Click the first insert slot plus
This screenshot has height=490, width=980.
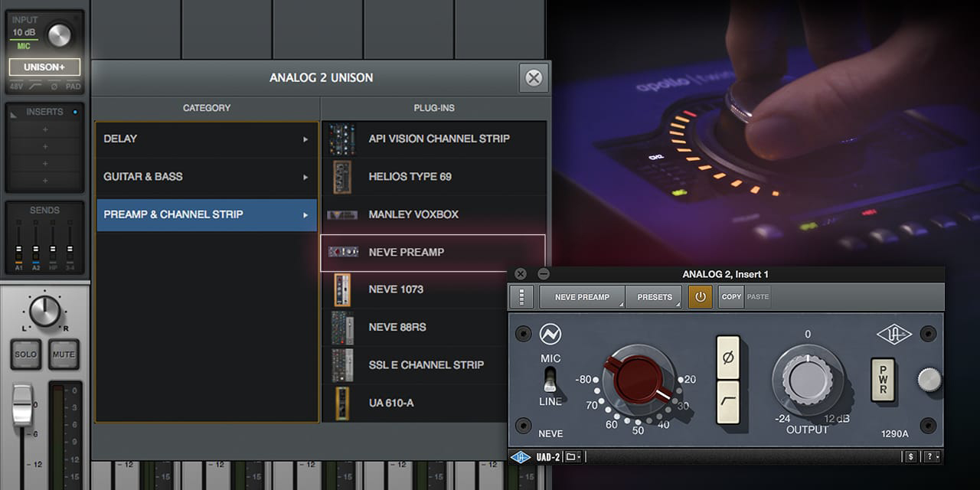pos(44,129)
